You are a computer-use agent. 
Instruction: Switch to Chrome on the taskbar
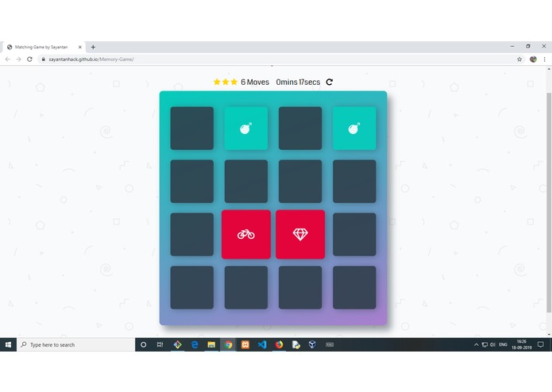pos(228,344)
